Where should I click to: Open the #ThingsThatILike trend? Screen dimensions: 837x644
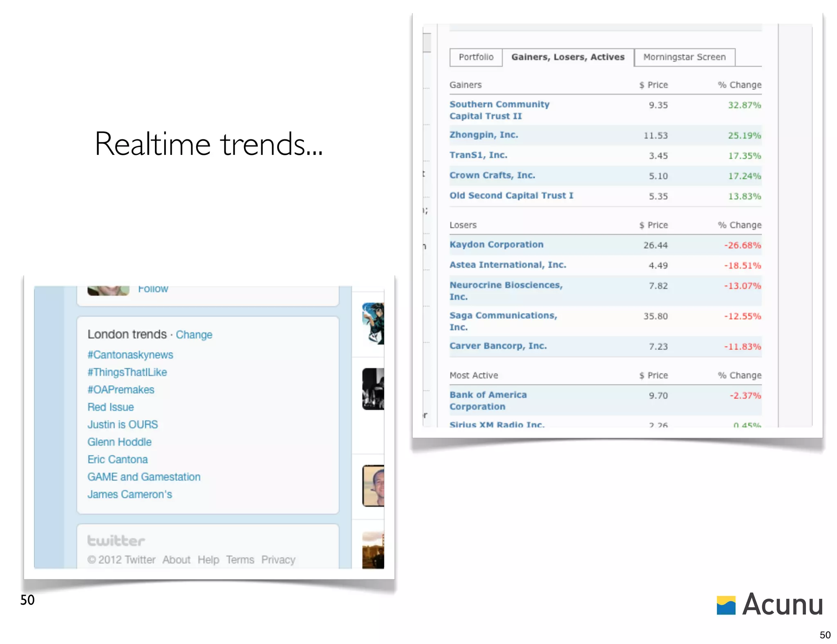click(127, 372)
